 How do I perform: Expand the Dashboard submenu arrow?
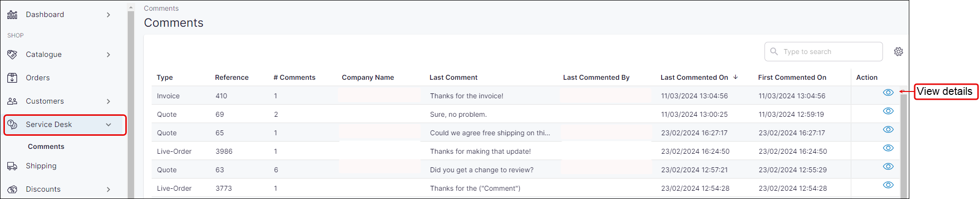[x=108, y=15]
